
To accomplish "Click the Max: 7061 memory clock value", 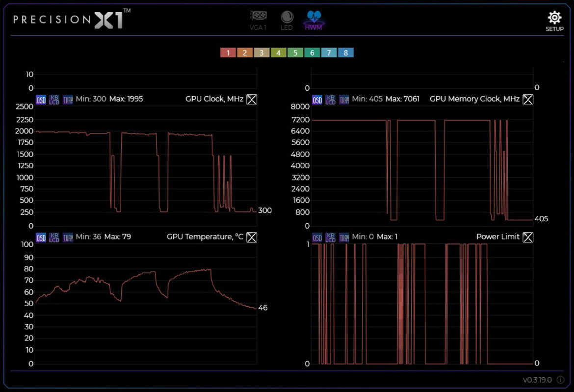I will [402, 99].
